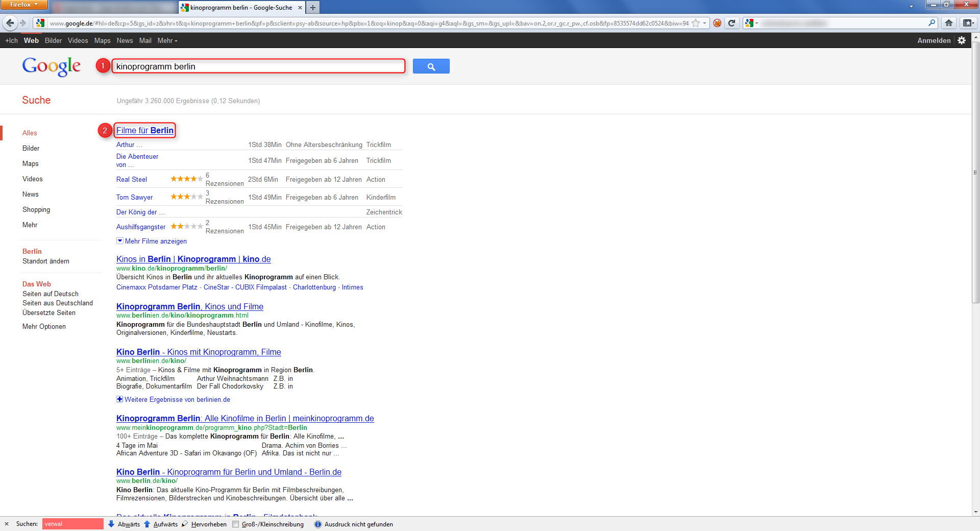Viewport: 980px width, 531px height.
Task: Expand 'Mehr Filme anzeigen' list
Action: [155, 241]
